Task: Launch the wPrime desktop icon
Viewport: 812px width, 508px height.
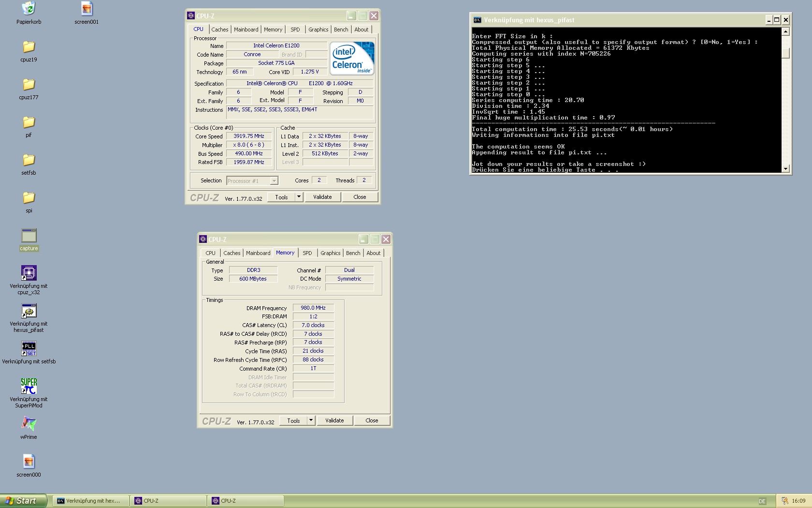Action: (29, 424)
